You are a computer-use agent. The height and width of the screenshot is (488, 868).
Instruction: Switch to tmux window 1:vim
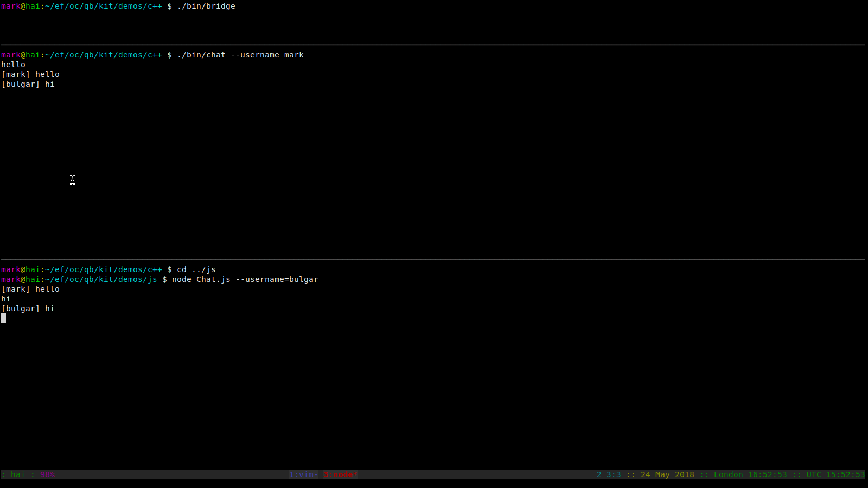[x=303, y=474]
